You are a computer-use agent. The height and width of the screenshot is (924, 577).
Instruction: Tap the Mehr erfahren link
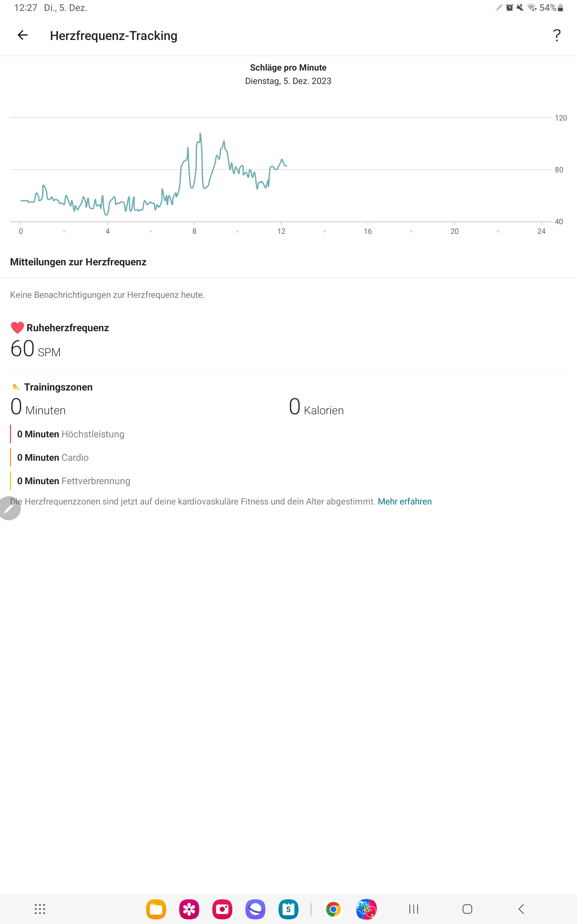[x=405, y=501]
